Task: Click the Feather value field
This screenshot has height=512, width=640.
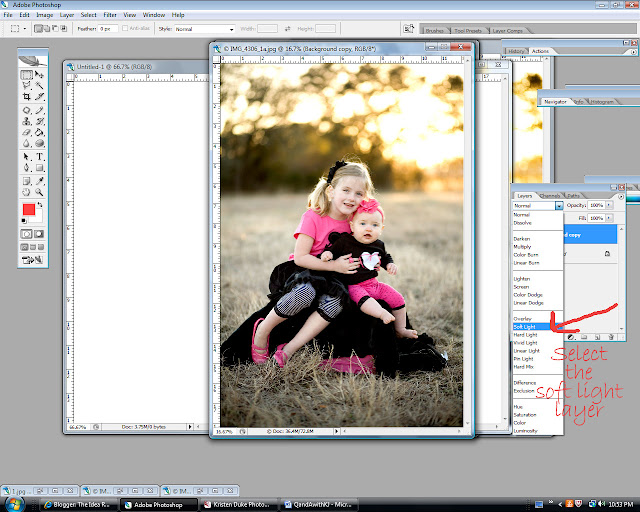Action: [108, 29]
